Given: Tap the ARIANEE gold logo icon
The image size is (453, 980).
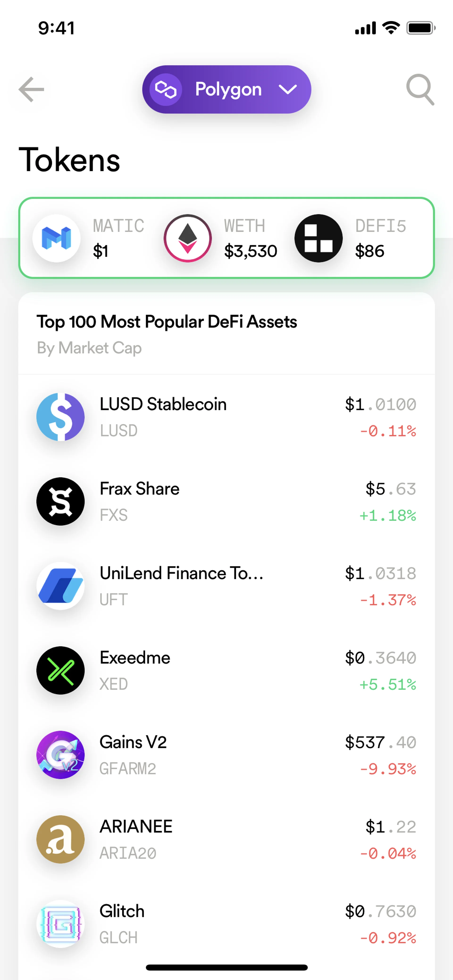Looking at the screenshot, I should pyautogui.click(x=61, y=839).
